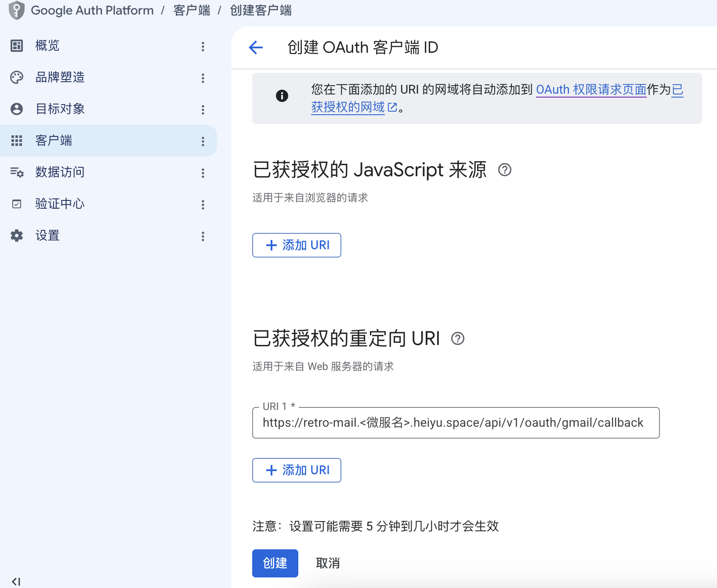Click the 创建 OAuth 客户端 ID heading
The image size is (717, 588).
(x=363, y=47)
